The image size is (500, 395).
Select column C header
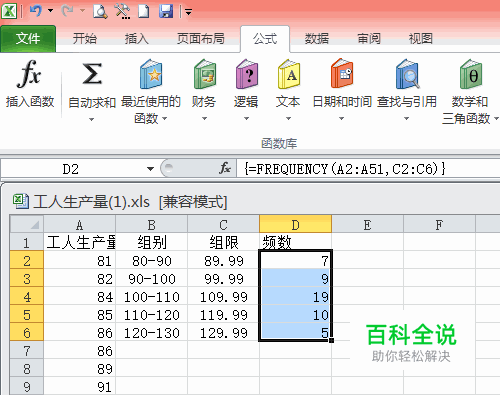(x=223, y=224)
